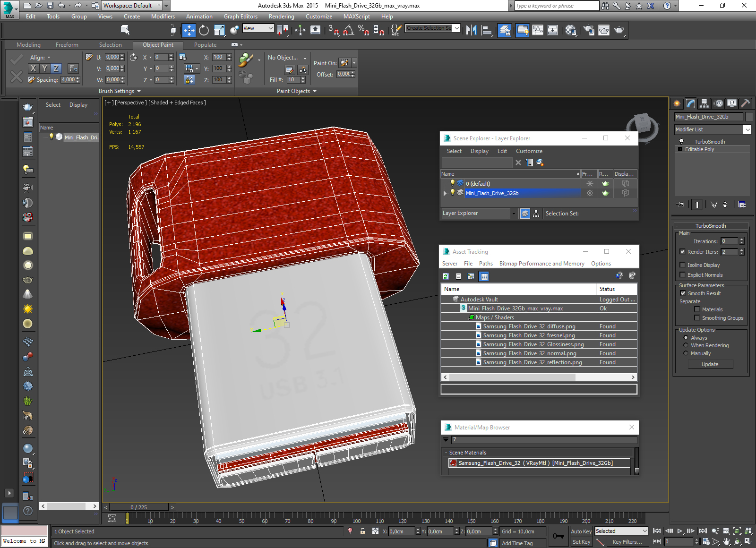Collapse the Scene Materials group
Viewport: 756px width, 548px height.
pos(446,453)
